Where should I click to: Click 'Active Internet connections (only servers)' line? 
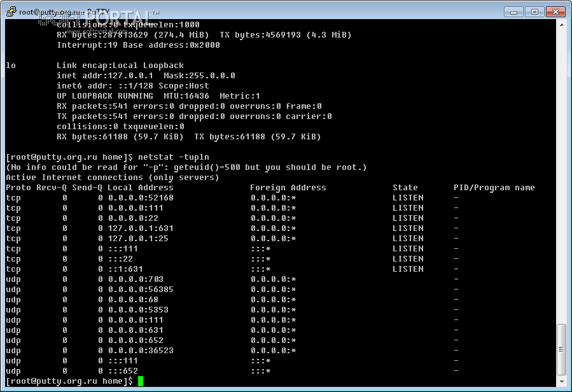tap(113, 178)
